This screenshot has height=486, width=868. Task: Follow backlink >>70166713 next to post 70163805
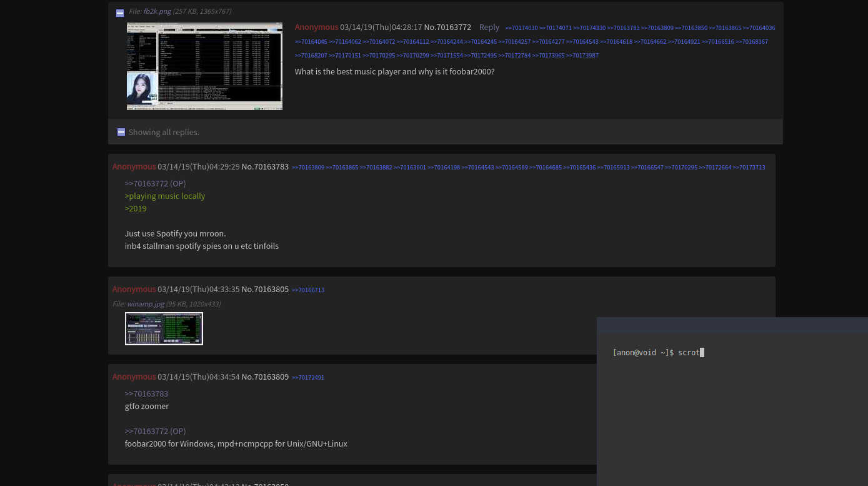(308, 290)
